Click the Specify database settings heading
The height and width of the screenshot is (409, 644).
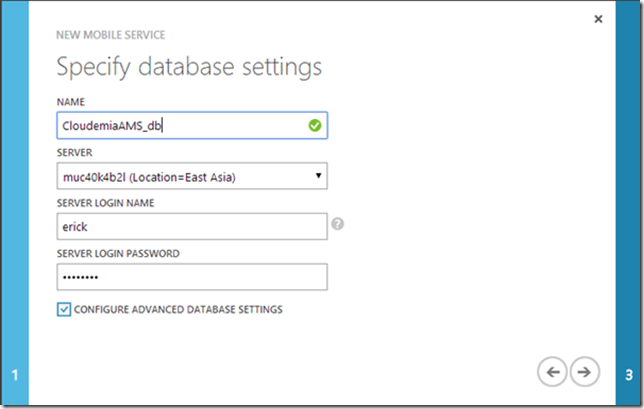[189, 68]
